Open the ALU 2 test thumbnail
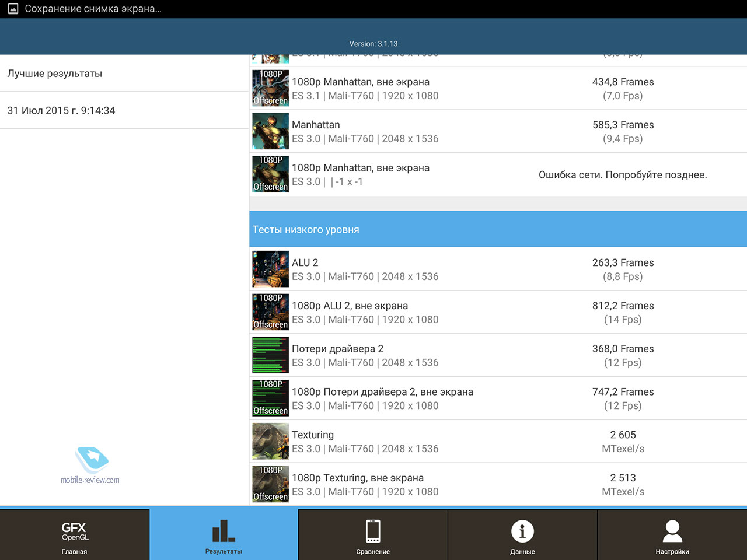 tap(270, 269)
